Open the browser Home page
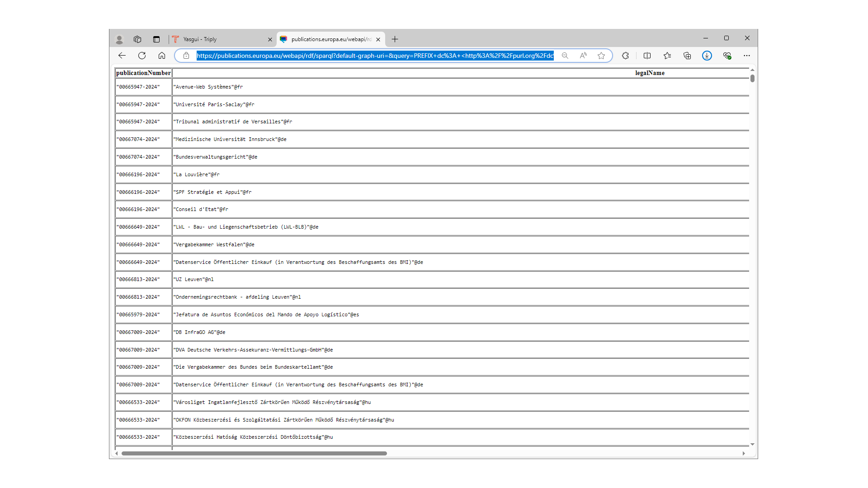 pyautogui.click(x=162, y=56)
